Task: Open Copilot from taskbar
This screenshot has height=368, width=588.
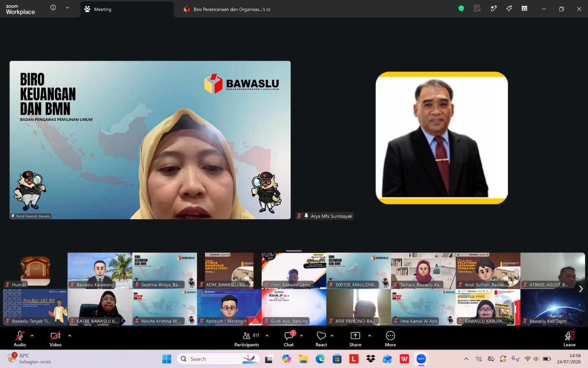Action: [286, 359]
